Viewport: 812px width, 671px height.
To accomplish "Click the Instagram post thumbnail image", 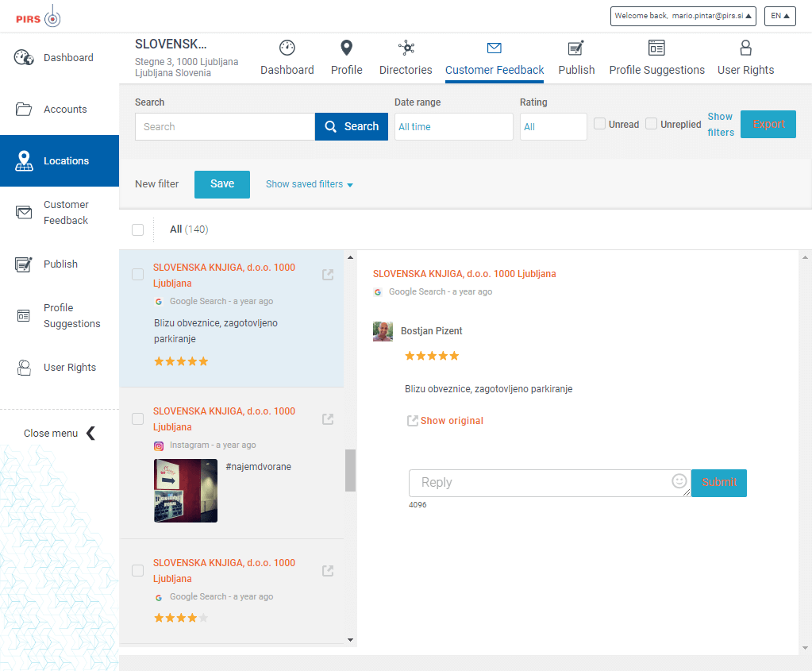I will coord(186,490).
